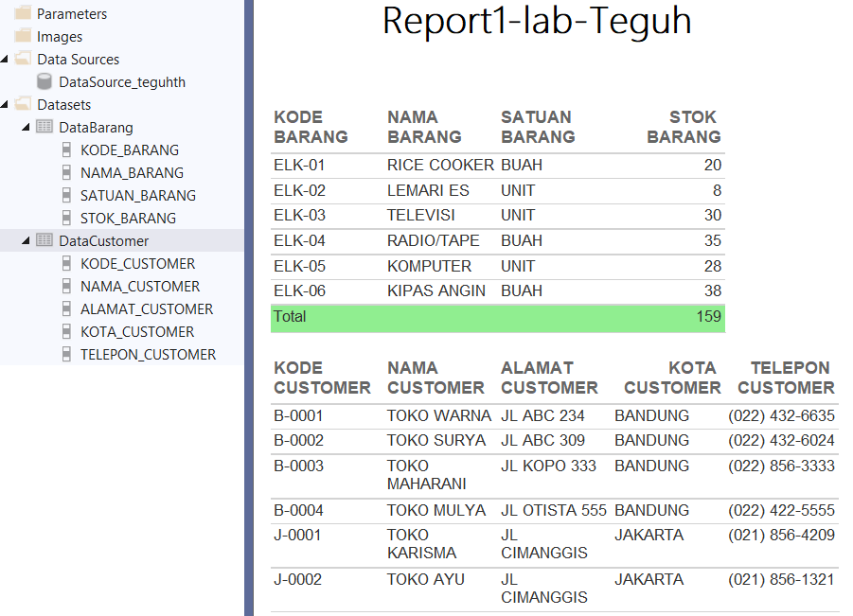Click the TELEVISI cell
This screenshot has height=616, width=853.
[421, 215]
